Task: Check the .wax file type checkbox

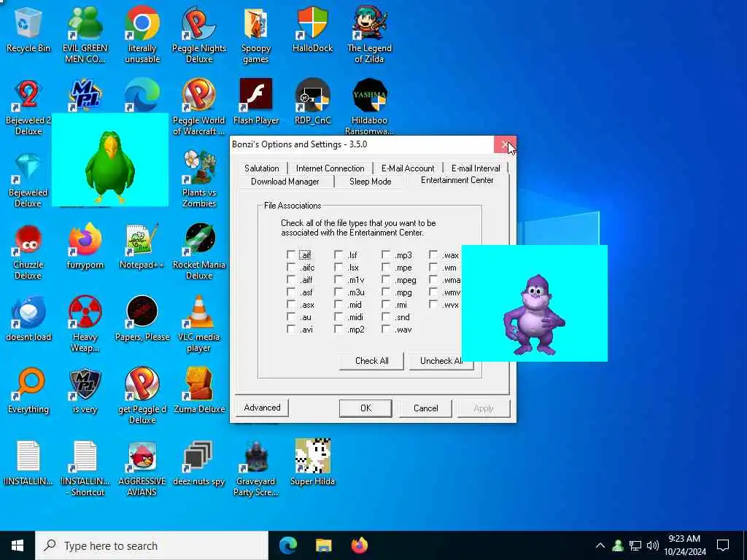Action: [x=433, y=254]
